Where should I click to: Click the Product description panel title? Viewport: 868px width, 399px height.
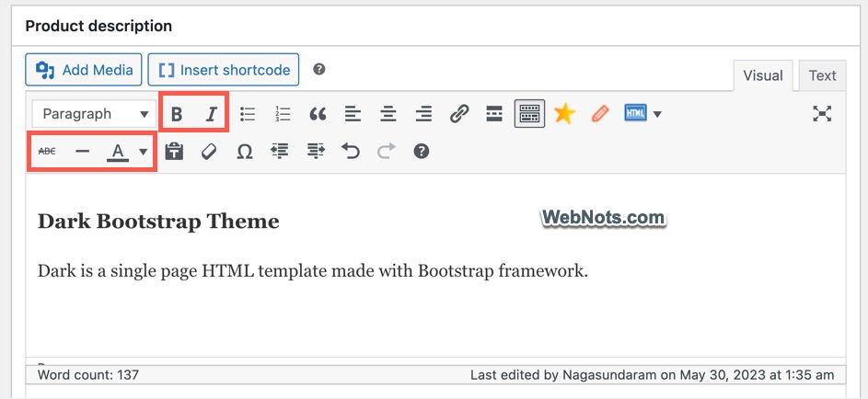98,26
